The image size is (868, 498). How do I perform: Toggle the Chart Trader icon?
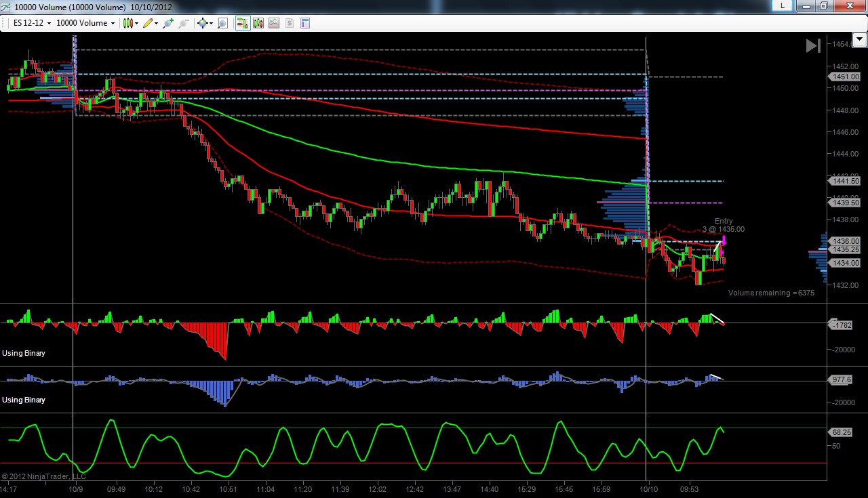point(242,23)
